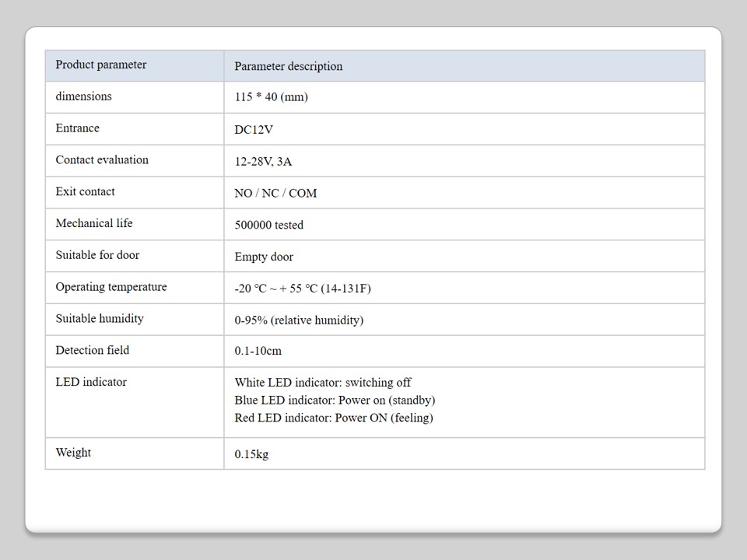Image resolution: width=747 pixels, height=560 pixels.
Task: Select the '0.1-10cm' detection field value
Action: [x=258, y=352]
